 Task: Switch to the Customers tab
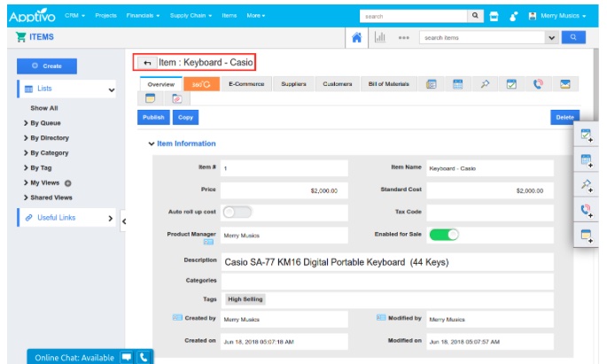coord(338,84)
